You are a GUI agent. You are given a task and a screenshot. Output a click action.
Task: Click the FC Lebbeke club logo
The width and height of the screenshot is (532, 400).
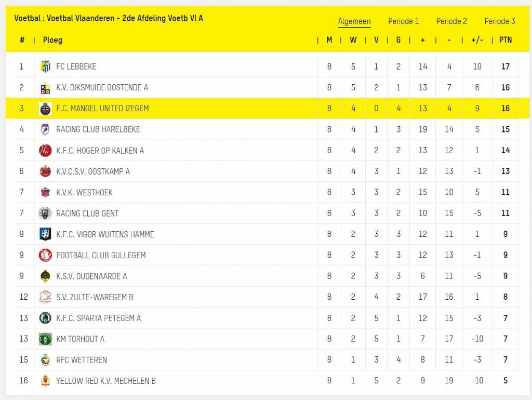tap(45, 66)
